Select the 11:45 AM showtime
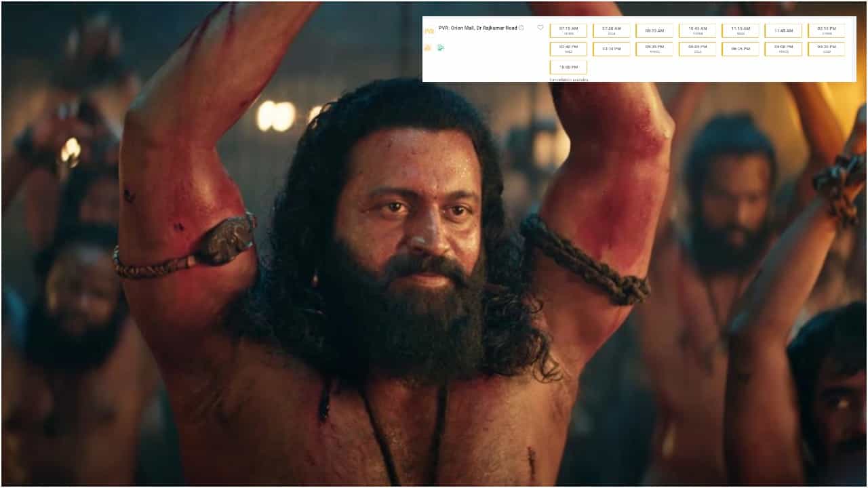The height and width of the screenshot is (488, 868). [x=783, y=30]
